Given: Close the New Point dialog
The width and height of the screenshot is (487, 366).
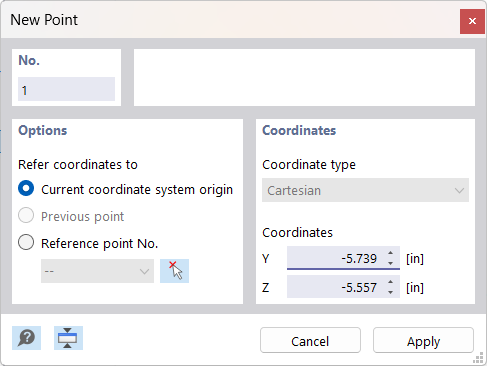Looking at the screenshot, I should click(472, 21).
